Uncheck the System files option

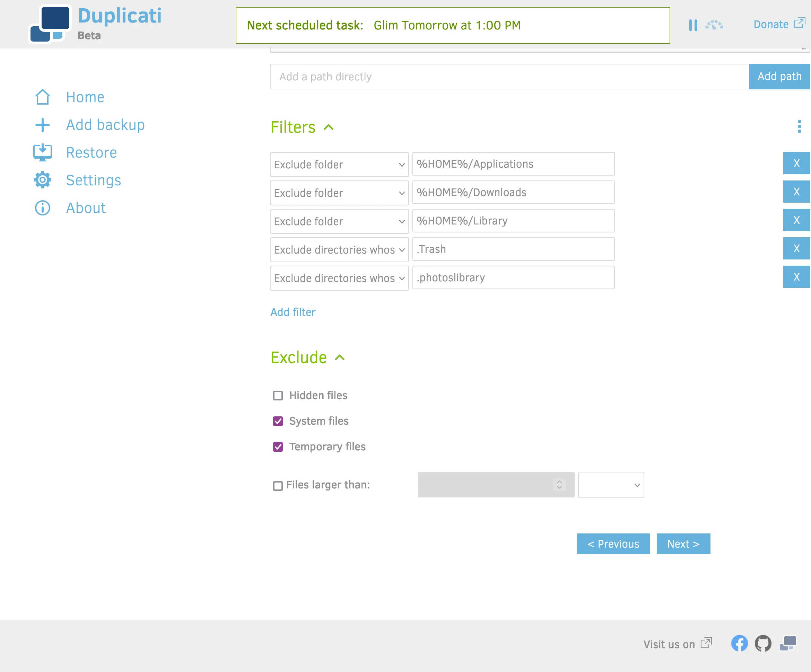(x=278, y=421)
